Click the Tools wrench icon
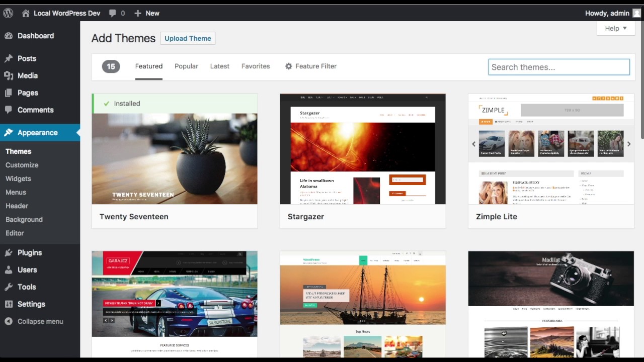Screen dimensions: 644x362 tap(9, 287)
